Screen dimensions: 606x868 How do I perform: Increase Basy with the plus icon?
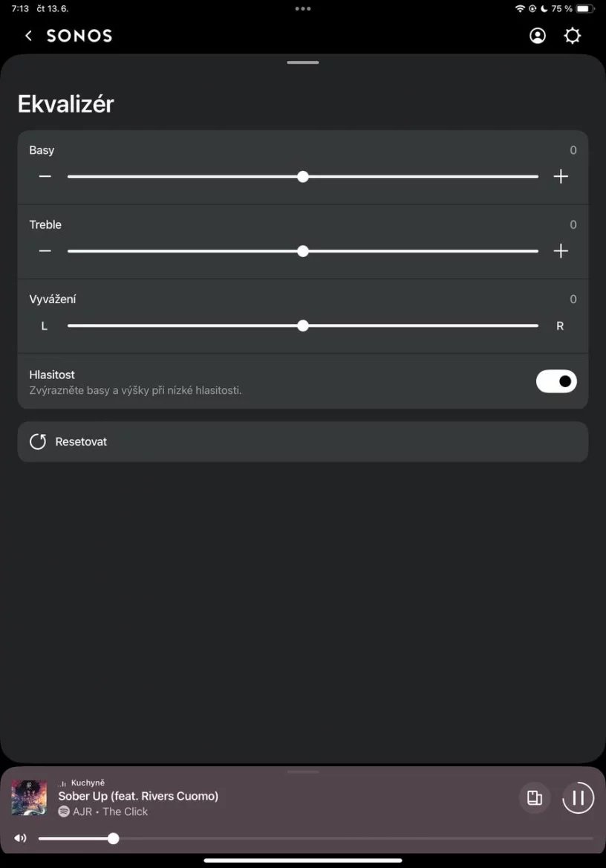(561, 177)
